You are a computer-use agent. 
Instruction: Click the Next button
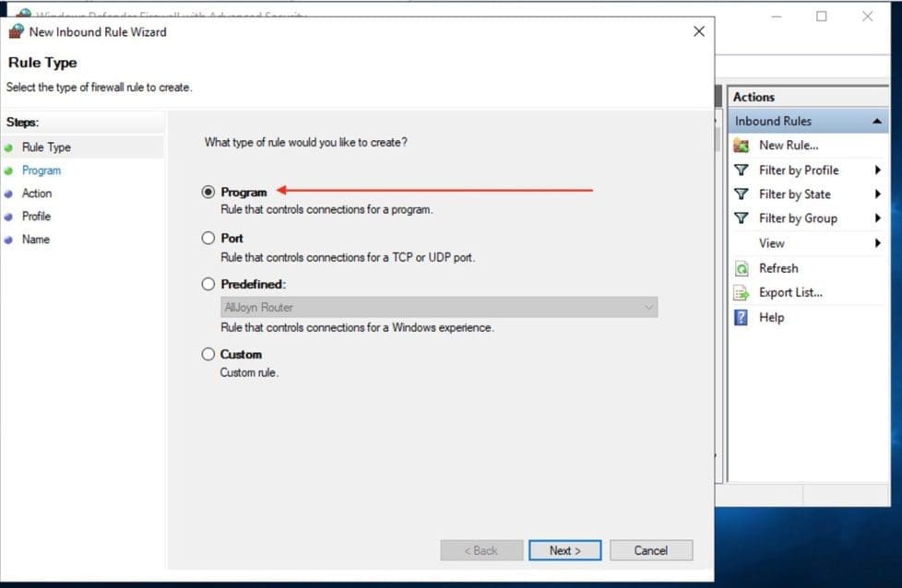(x=564, y=550)
